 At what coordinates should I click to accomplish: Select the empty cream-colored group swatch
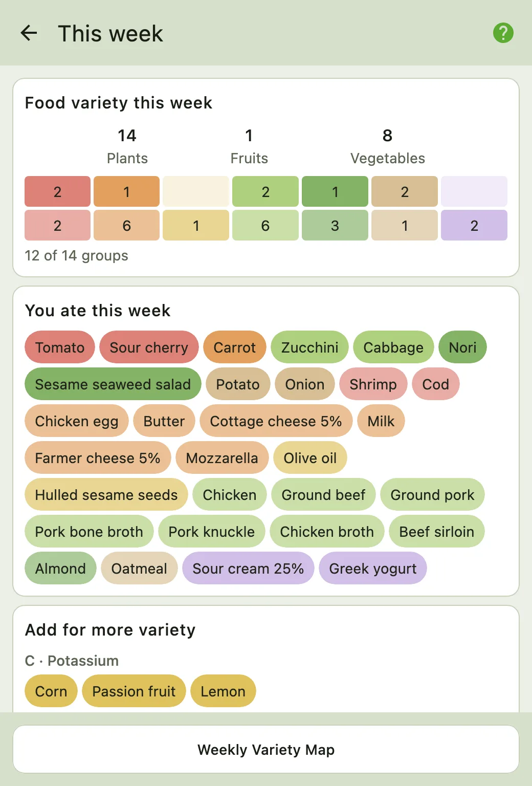196,192
